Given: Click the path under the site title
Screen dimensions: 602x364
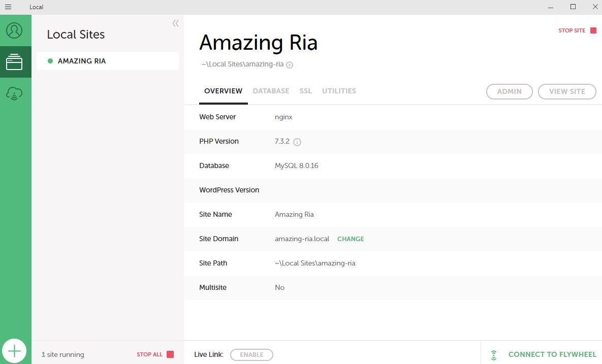Looking at the screenshot, I should tap(243, 64).
